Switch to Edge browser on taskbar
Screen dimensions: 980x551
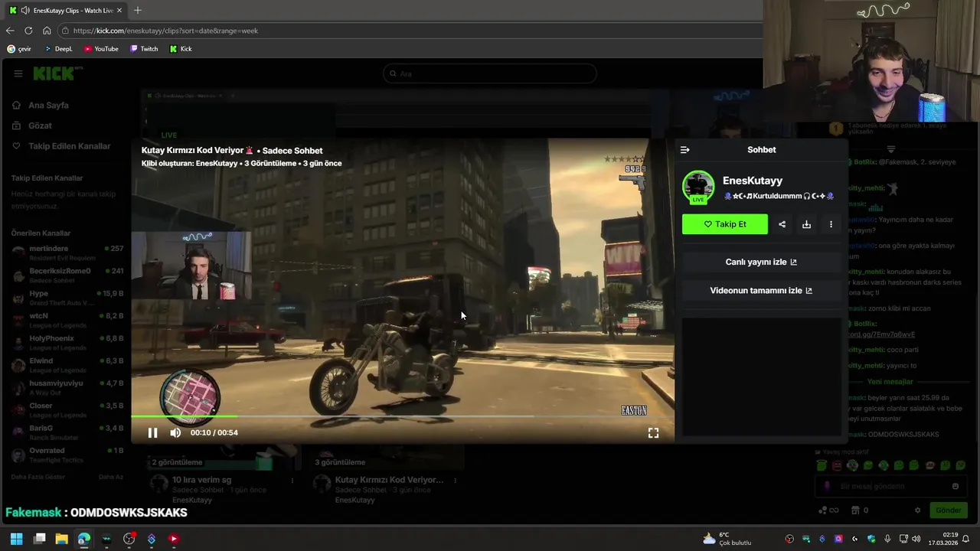pyautogui.click(x=83, y=539)
